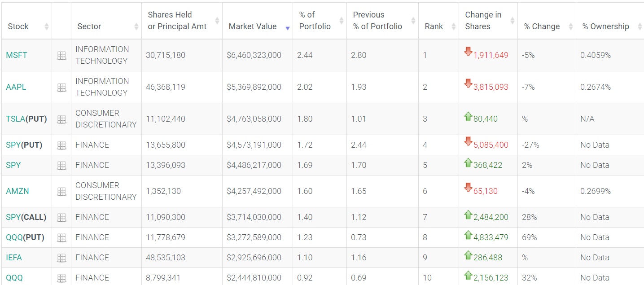Open the AMZN stock link
The width and height of the screenshot is (644, 285).
click(18, 191)
